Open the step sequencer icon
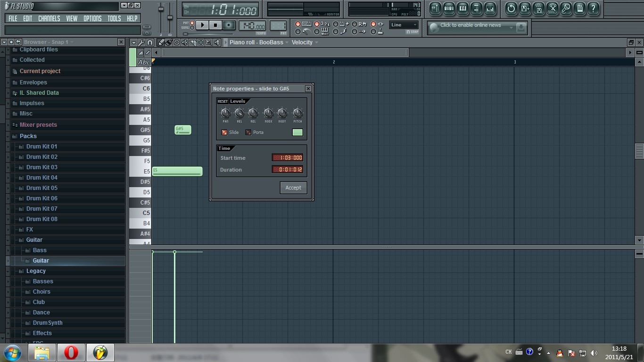The image size is (644, 362). tap(449, 8)
